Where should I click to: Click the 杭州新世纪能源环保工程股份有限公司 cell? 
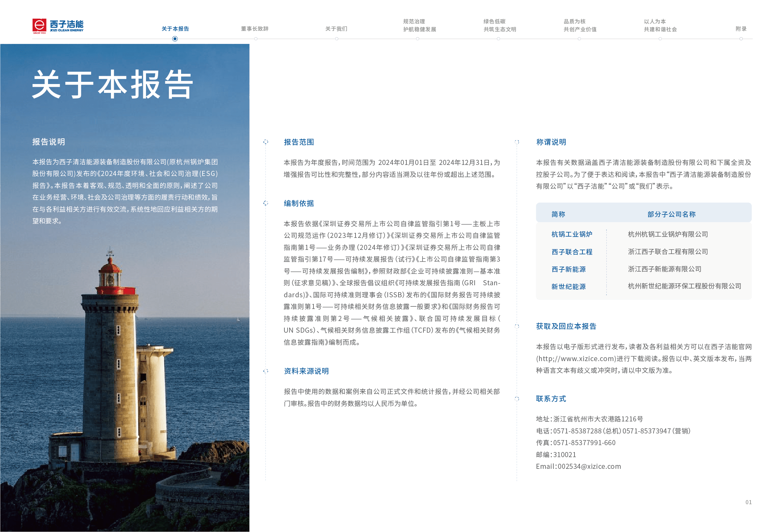coord(684,286)
